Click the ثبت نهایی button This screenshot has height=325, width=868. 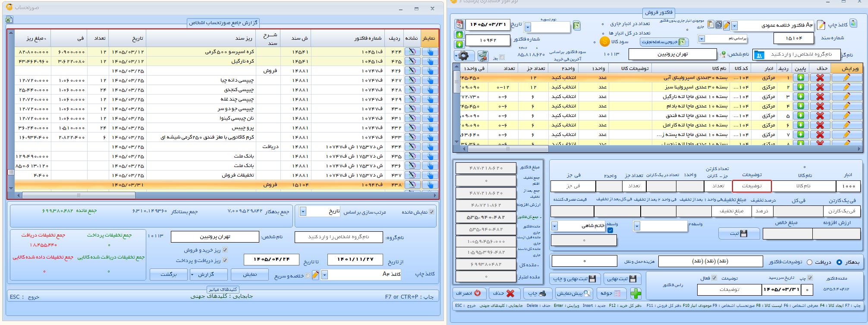click(x=622, y=279)
